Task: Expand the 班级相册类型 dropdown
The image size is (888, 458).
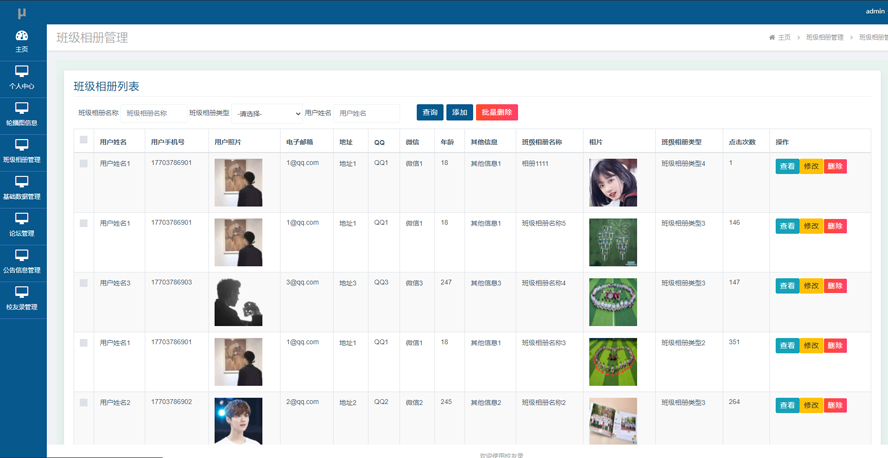Action: tap(267, 114)
